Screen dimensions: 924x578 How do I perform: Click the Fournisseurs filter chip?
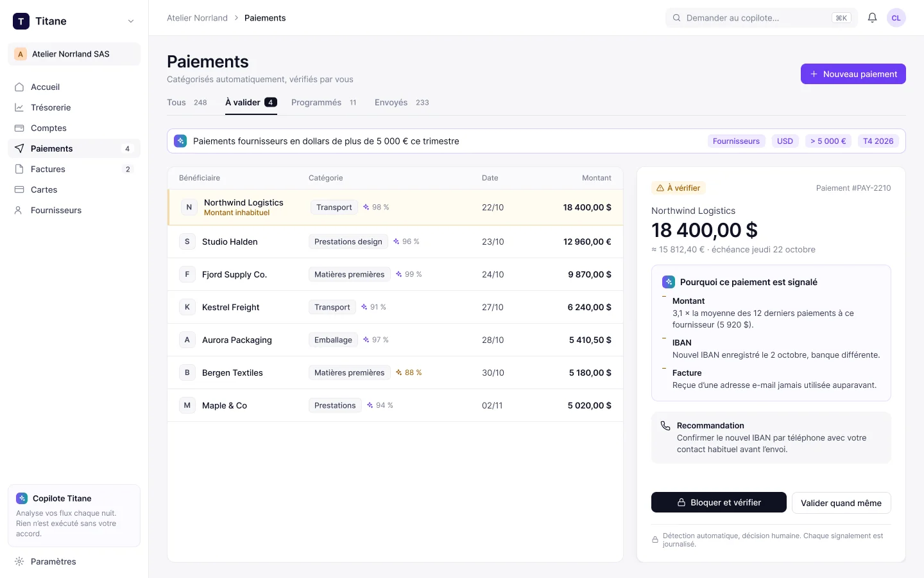736,141
